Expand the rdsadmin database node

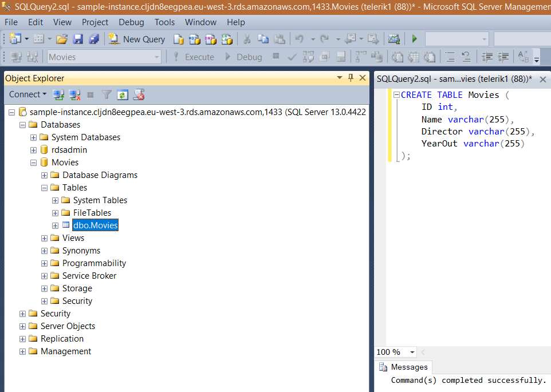click(33, 150)
